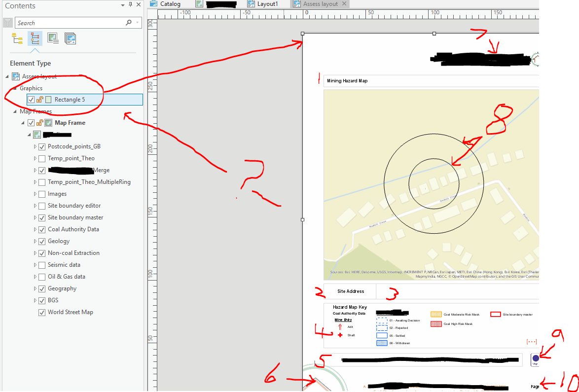Check the Site boundary editor checkbox
This screenshot has width=579, height=392.
[42, 206]
